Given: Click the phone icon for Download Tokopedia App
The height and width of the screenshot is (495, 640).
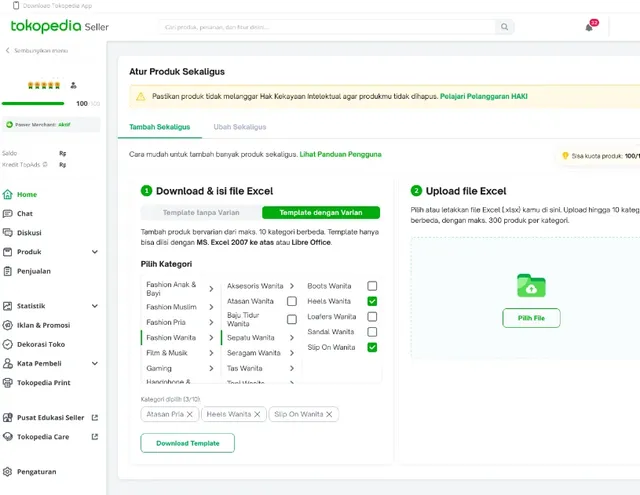Looking at the screenshot, I should [16, 5].
